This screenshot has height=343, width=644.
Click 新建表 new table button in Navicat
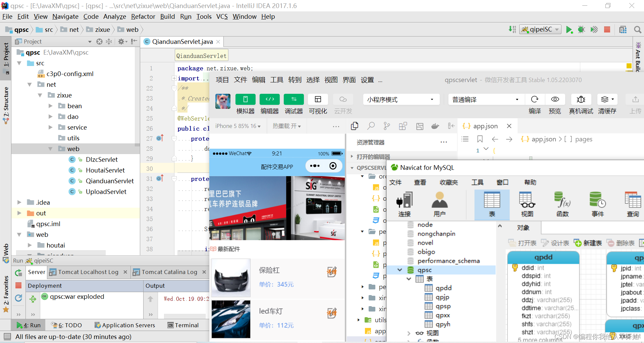point(588,243)
